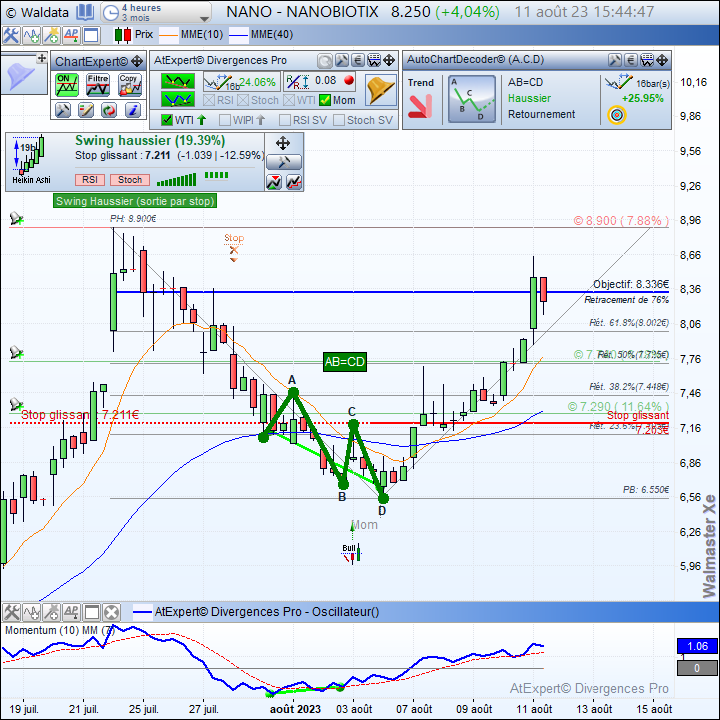The image size is (720, 720).
Task: Uncheck the WTI arrow checkbox in bottom row
Action: tap(167, 120)
